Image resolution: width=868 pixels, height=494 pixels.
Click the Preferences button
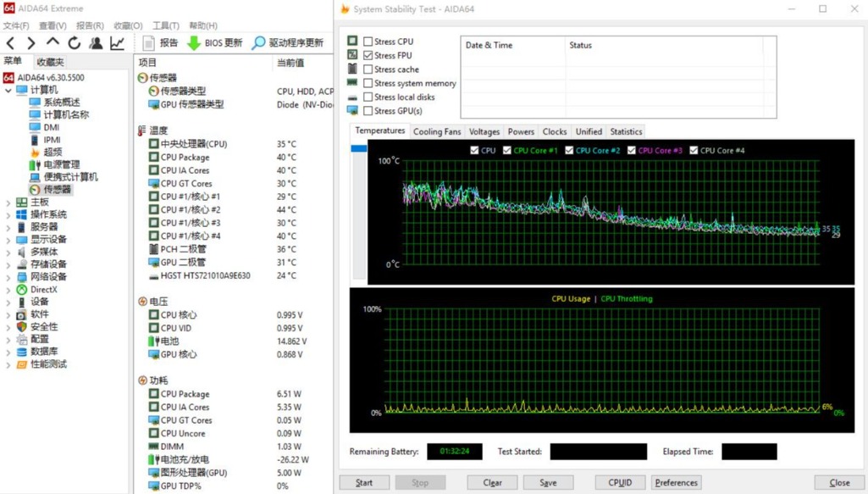coord(676,483)
